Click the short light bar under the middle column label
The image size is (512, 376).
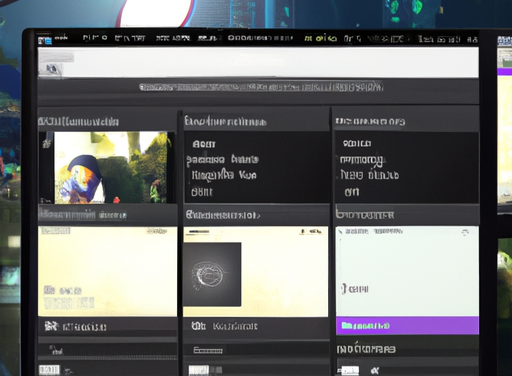tap(208, 350)
